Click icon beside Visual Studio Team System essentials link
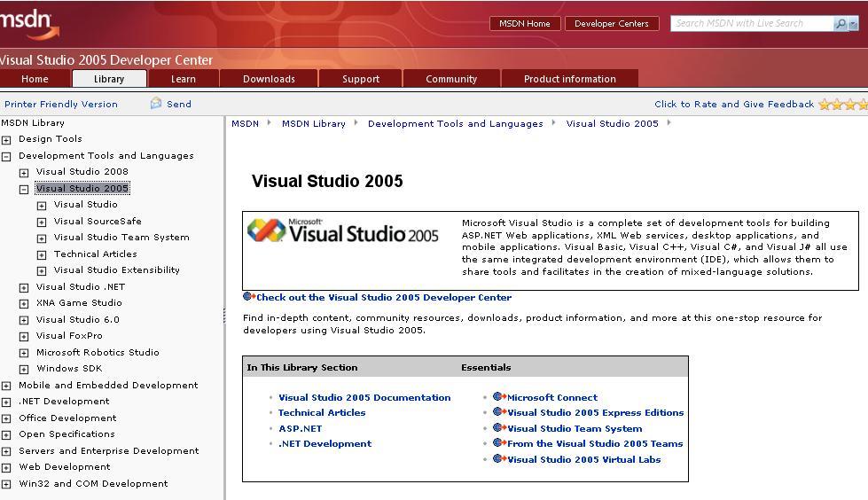The width and height of the screenshot is (868, 500). coord(499,428)
